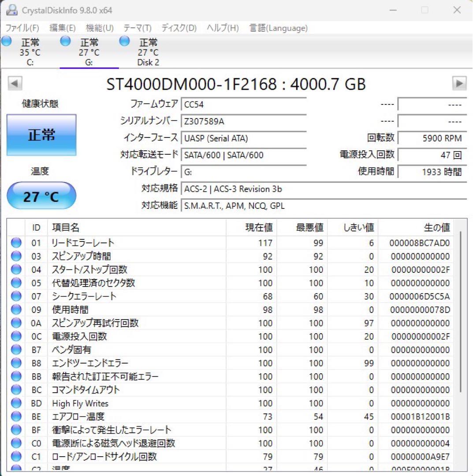Click the drive title ST4000DM000-1F2168 : 4000.7 GB
The image size is (473, 476).
[x=236, y=84]
